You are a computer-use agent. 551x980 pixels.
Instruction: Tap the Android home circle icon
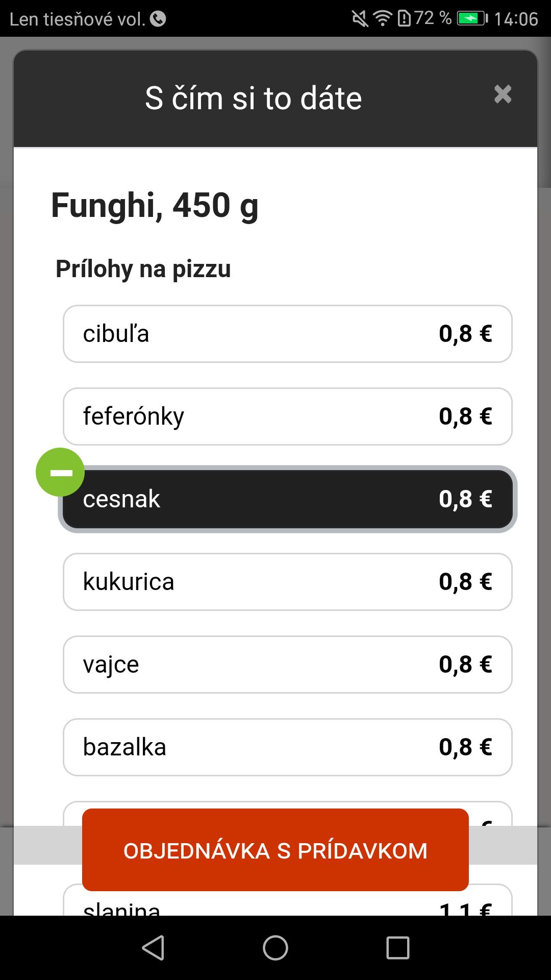tap(275, 948)
